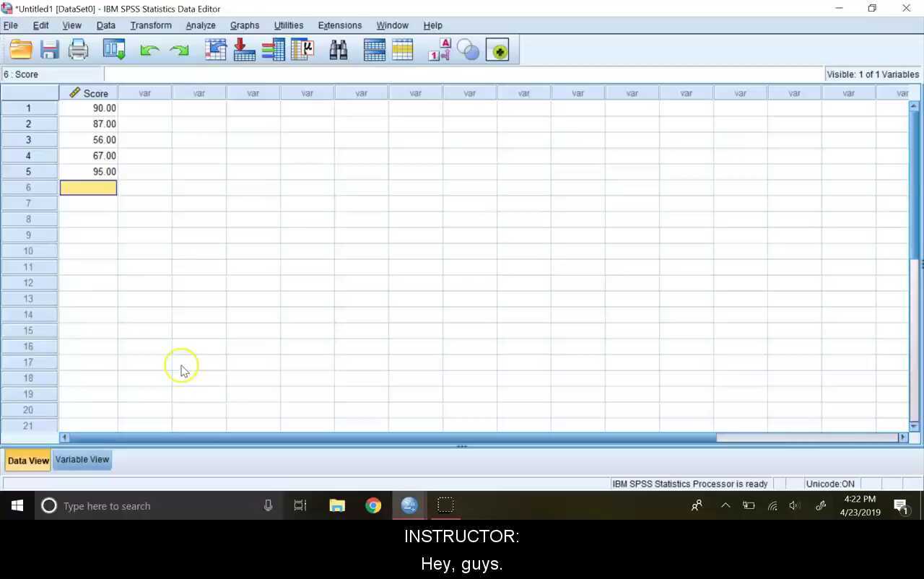
Task: Expand hidden icons in the system tray
Action: (725, 505)
